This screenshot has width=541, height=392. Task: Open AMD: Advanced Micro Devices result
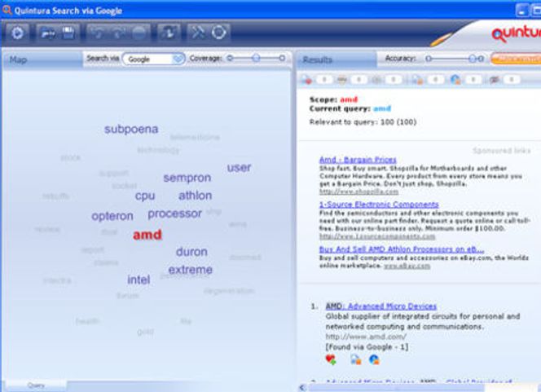pos(381,306)
